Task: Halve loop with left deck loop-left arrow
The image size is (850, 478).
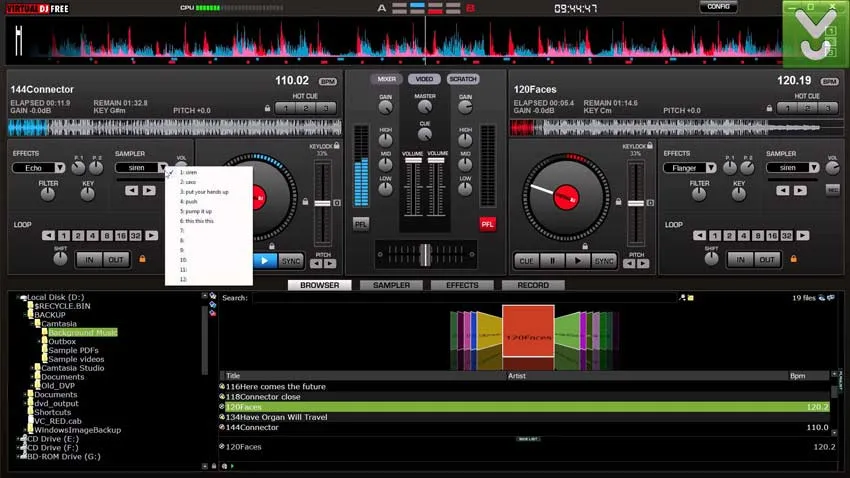Action: click(x=49, y=236)
